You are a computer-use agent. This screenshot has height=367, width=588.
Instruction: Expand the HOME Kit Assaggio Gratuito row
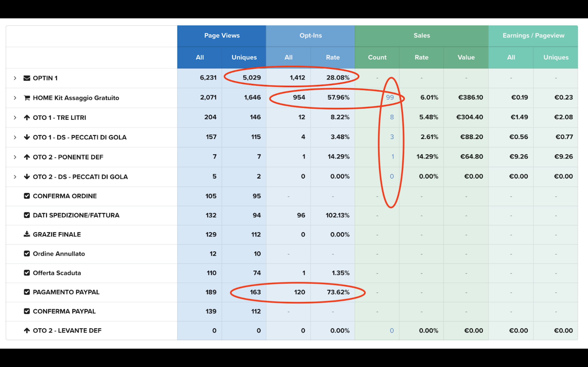tap(15, 98)
